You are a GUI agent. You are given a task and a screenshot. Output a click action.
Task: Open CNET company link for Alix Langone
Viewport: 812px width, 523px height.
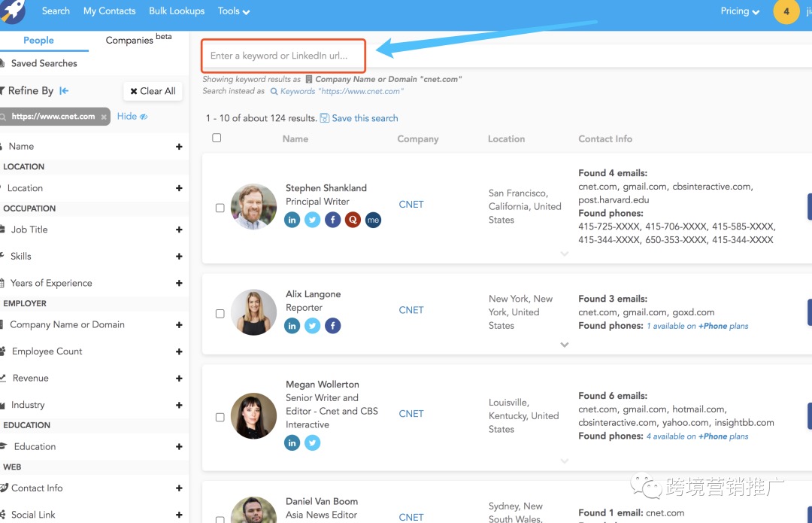[411, 310]
